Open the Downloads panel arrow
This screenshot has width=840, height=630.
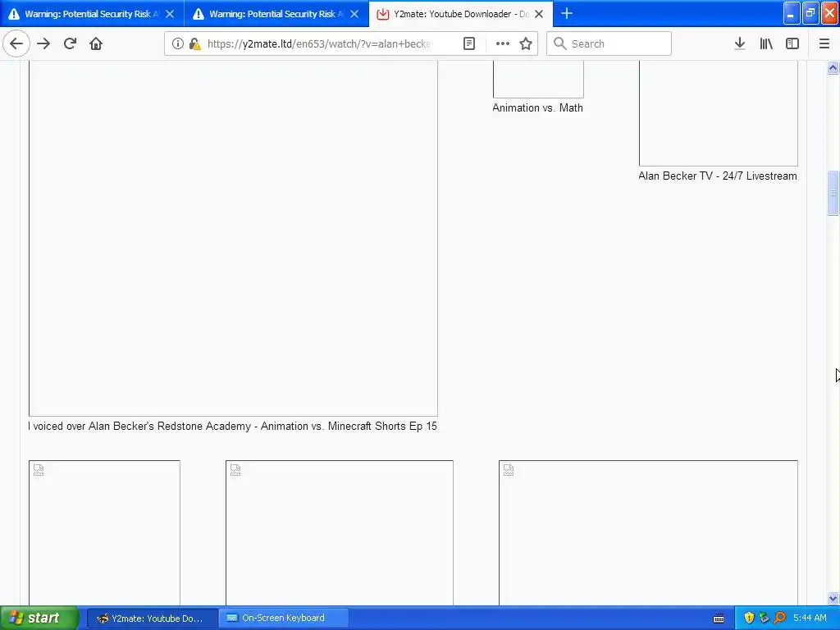740,44
